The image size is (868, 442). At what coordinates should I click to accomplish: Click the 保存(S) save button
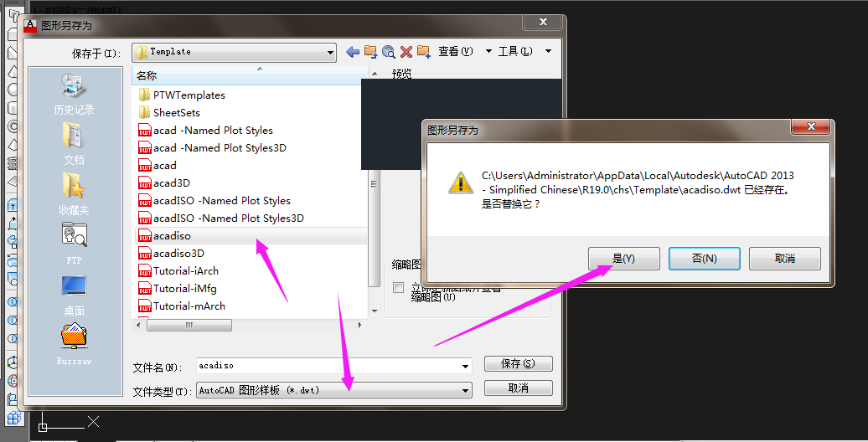click(x=518, y=364)
